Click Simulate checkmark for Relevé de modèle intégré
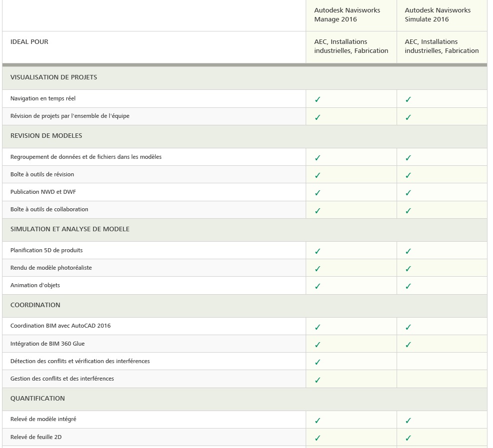 click(408, 421)
